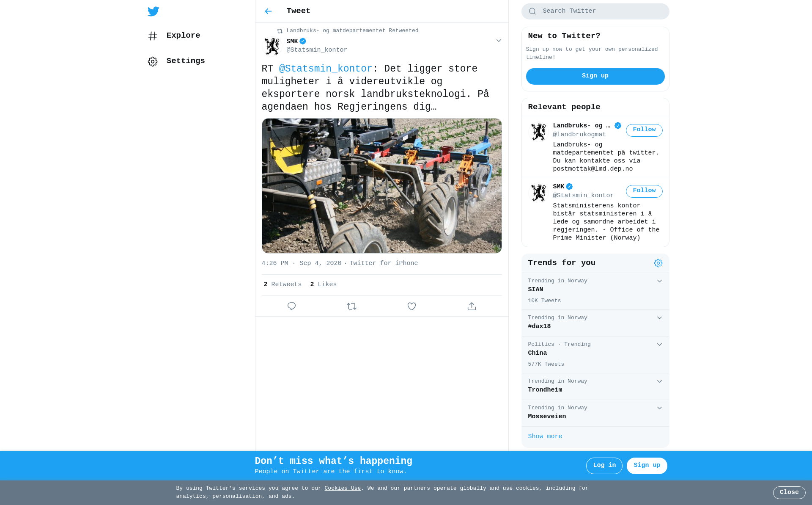The height and width of the screenshot is (505, 812).
Task: Open the tweet options chevron menu
Action: click(x=499, y=41)
